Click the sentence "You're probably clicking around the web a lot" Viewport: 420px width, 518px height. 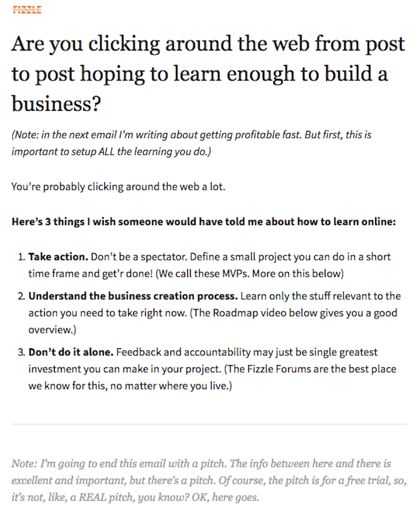tap(118, 187)
